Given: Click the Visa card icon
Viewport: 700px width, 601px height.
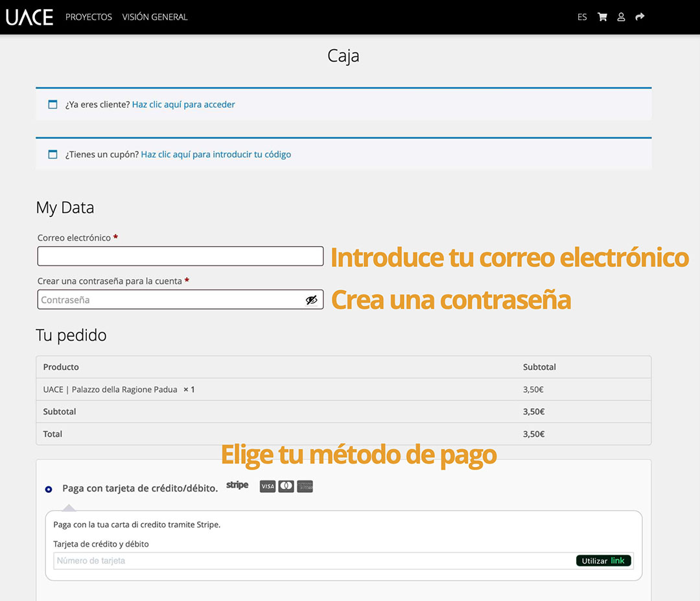Looking at the screenshot, I should coord(268,486).
